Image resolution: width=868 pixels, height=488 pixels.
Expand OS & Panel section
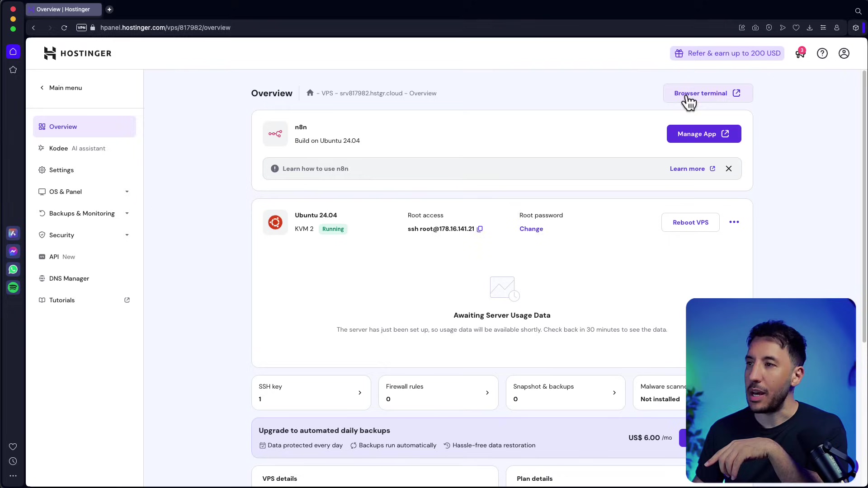[85, 192]
